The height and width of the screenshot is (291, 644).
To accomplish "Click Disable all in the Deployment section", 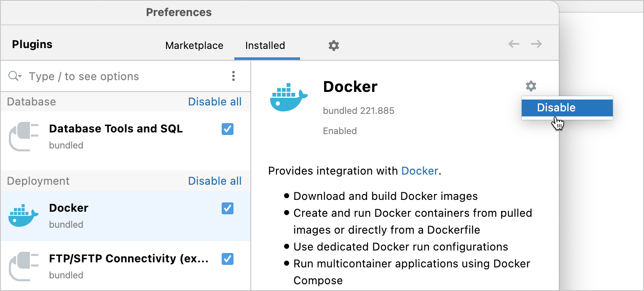I will click(215, 181).
